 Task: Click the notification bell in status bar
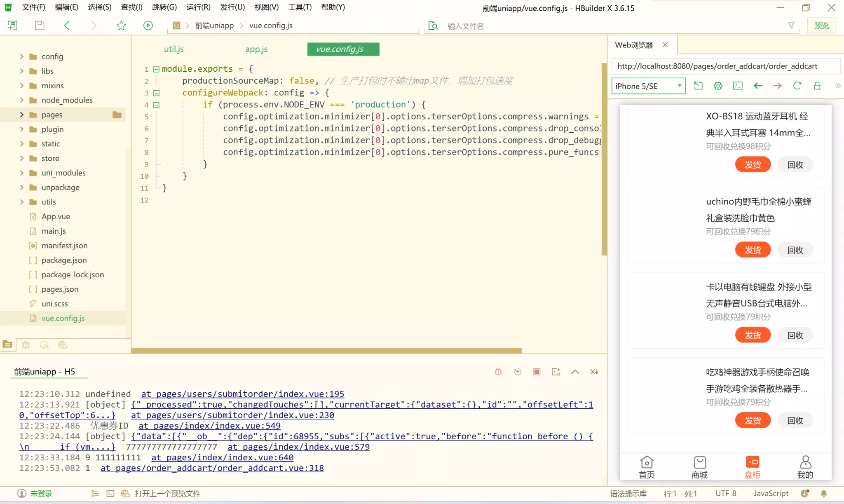[824, 493]
